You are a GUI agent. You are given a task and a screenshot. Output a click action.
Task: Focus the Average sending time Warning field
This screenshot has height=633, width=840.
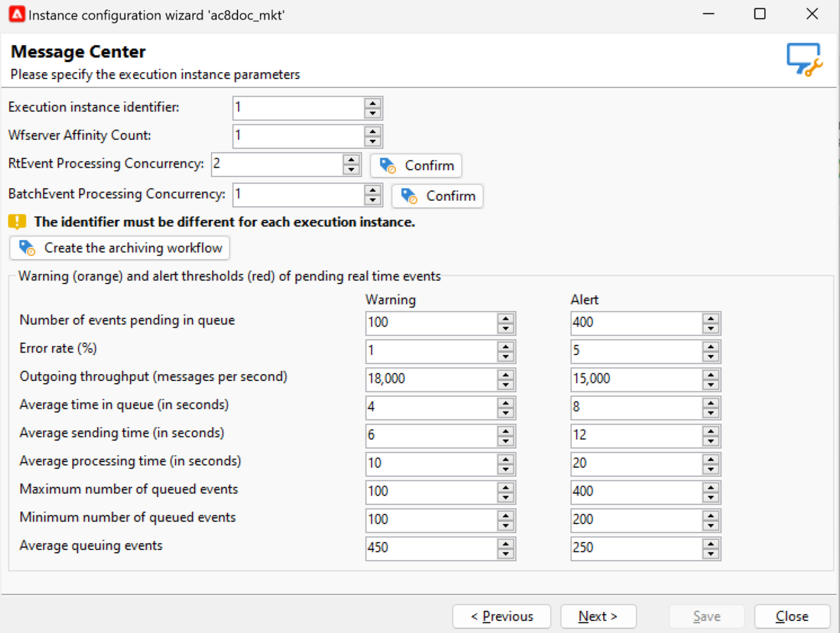point(432,436)
